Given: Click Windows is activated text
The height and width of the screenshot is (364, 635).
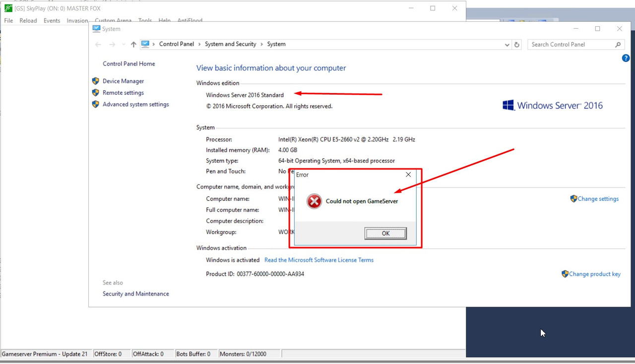Looking at the screenshot, I should coord(233,260).
